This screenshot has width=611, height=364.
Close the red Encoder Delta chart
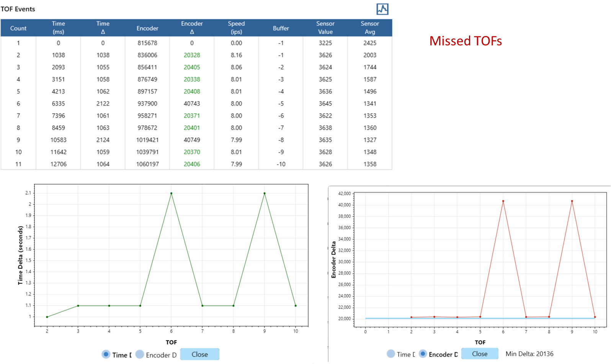pos(479,354)
